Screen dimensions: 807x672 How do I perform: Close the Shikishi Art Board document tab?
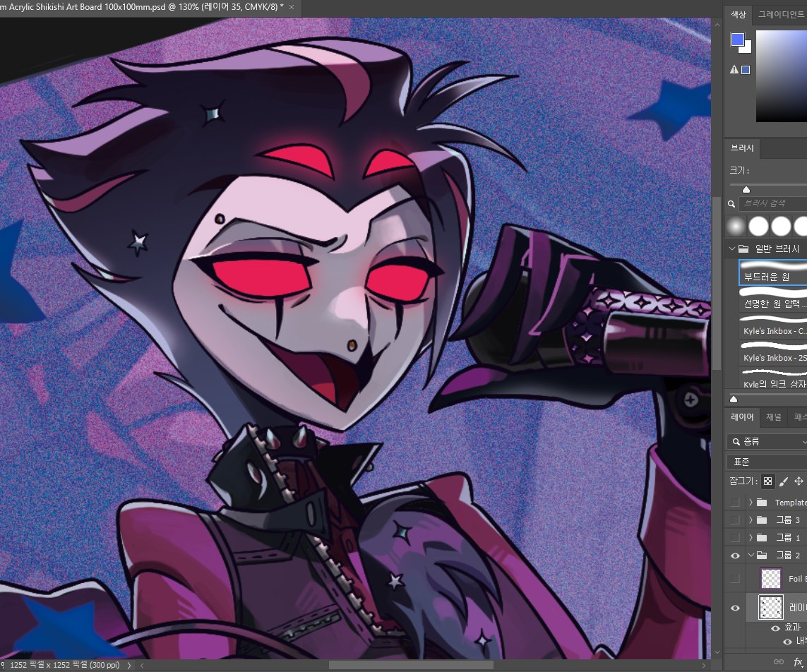click(292, 7)
